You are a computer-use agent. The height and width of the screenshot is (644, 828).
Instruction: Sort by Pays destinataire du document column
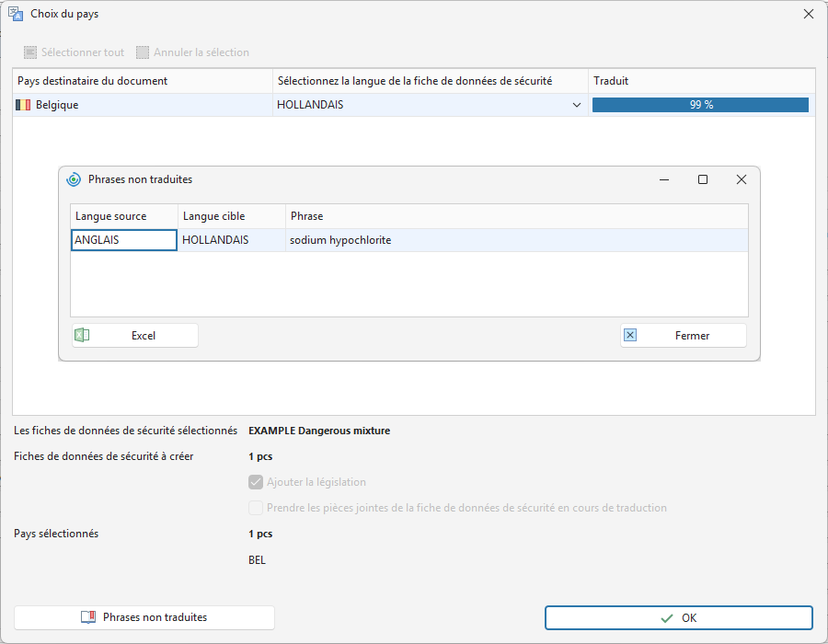143,81
